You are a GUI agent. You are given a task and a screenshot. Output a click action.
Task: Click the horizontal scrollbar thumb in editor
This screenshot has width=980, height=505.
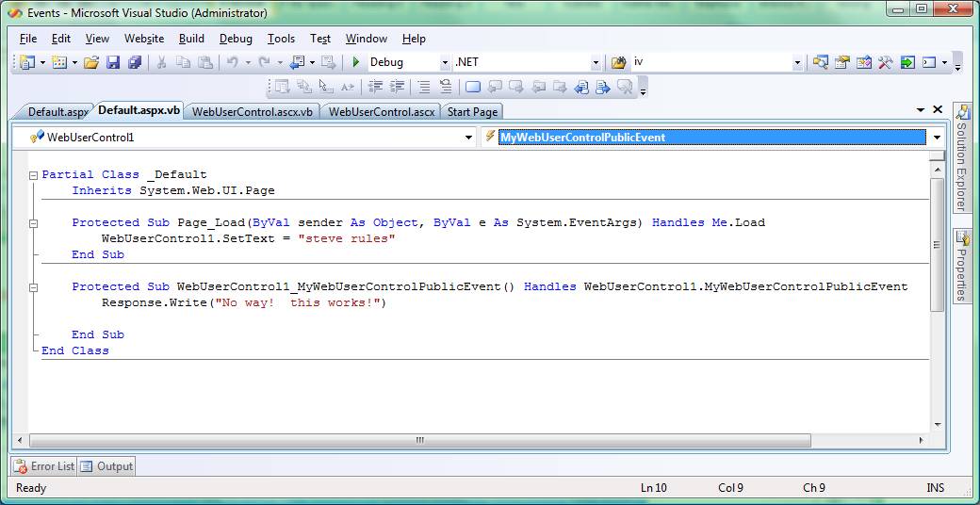[x=419, y=440]
